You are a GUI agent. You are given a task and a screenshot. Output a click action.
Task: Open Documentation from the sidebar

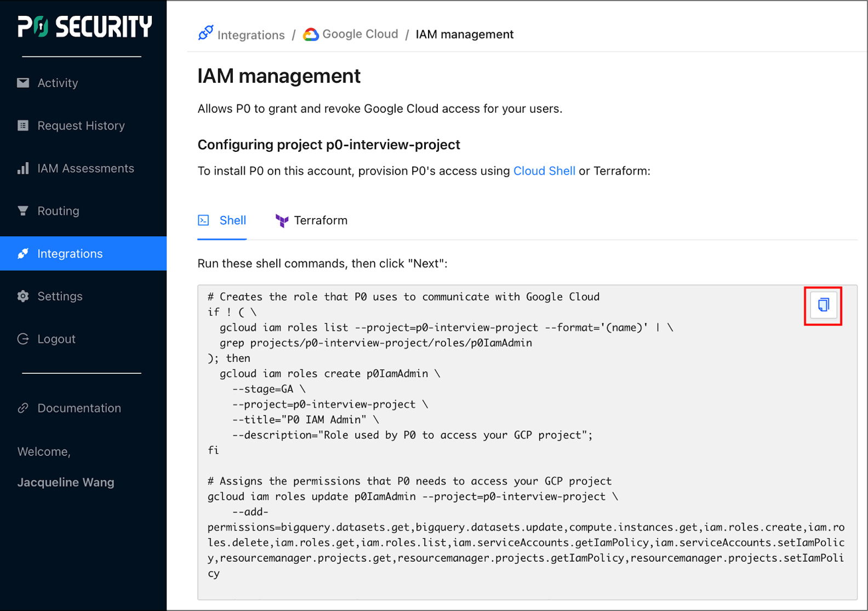click(x=79, y=408)
